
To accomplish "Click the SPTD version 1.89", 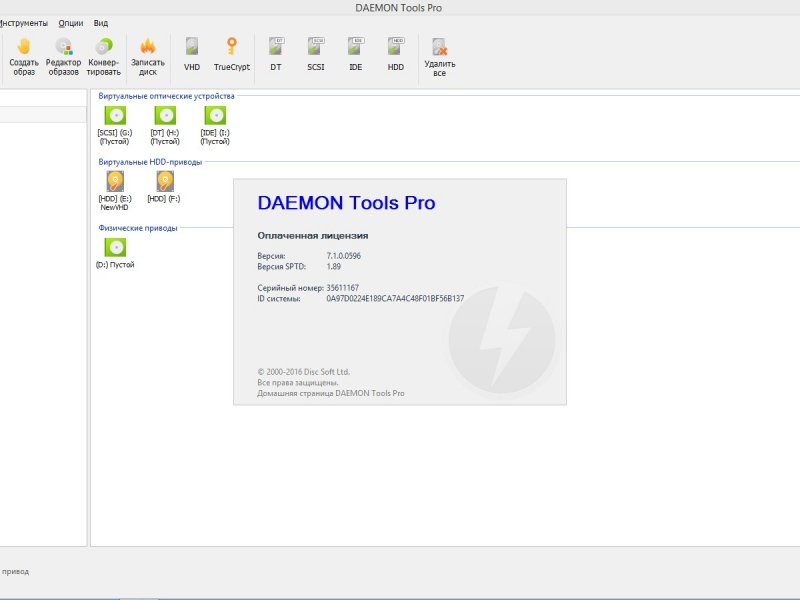I will 334,266.
